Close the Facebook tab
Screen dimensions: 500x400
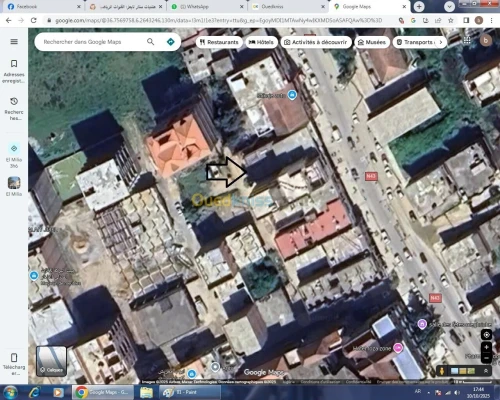(x=79, y=6)
